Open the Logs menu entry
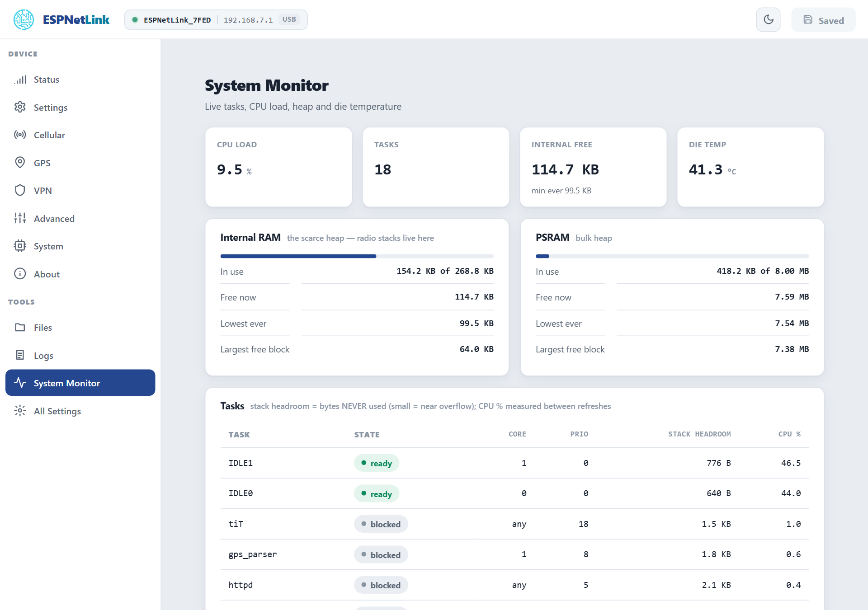 (80, 355)
